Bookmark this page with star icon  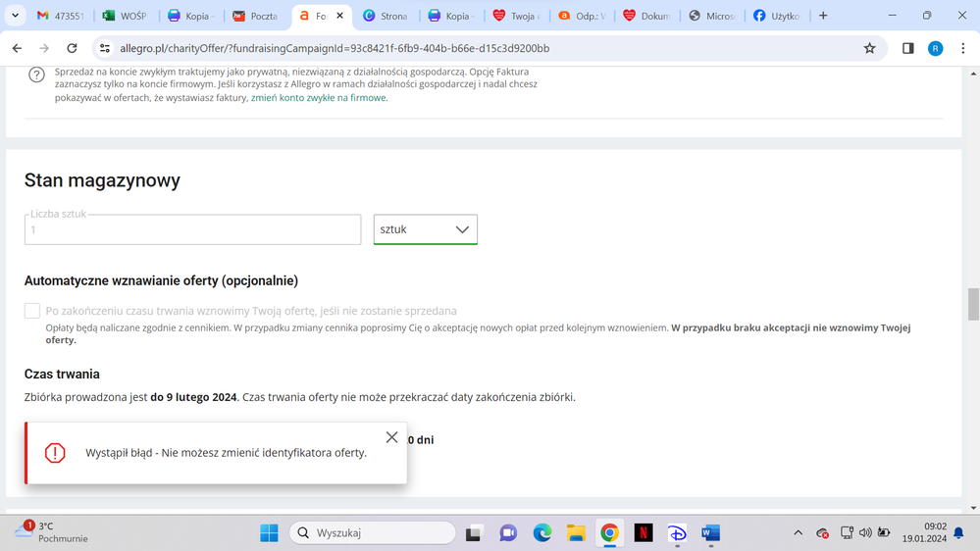point(869,48)
